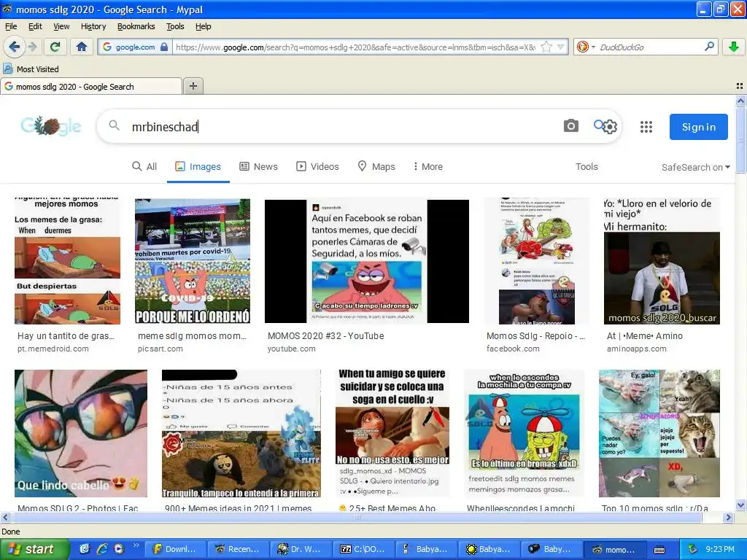Select the momos sdlg 2020 browser tab
This screenshot has height=560, width=747.
click(91, 86)
